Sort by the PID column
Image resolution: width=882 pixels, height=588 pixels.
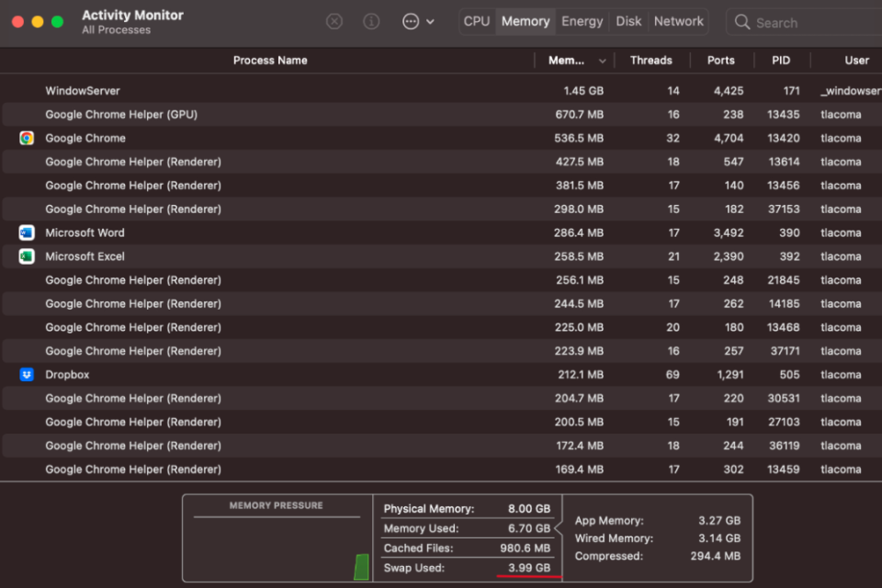click(x=781, y=61)
